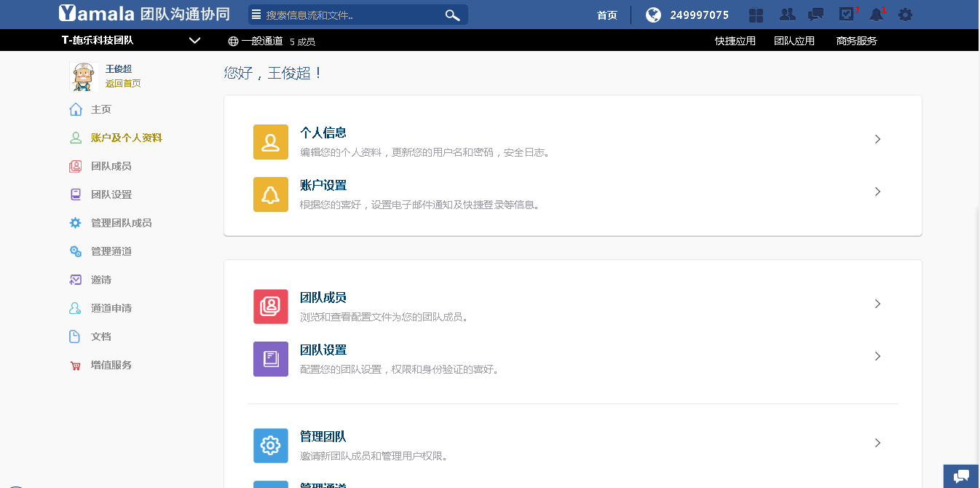Viewport: 980px width, 488px height.
Task: Click the search magnifier icon
Action: (452, 15)
